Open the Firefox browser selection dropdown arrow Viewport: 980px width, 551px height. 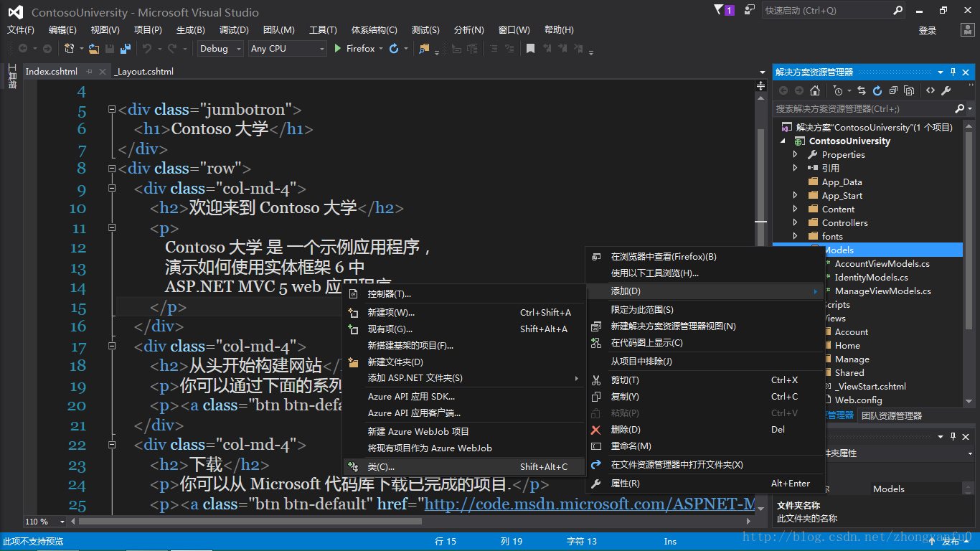381,49
